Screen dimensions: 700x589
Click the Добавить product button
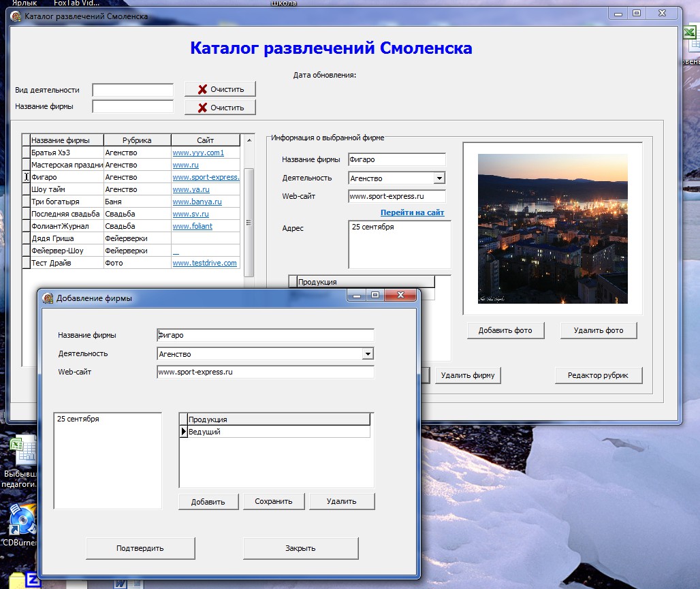click(208, 502)
